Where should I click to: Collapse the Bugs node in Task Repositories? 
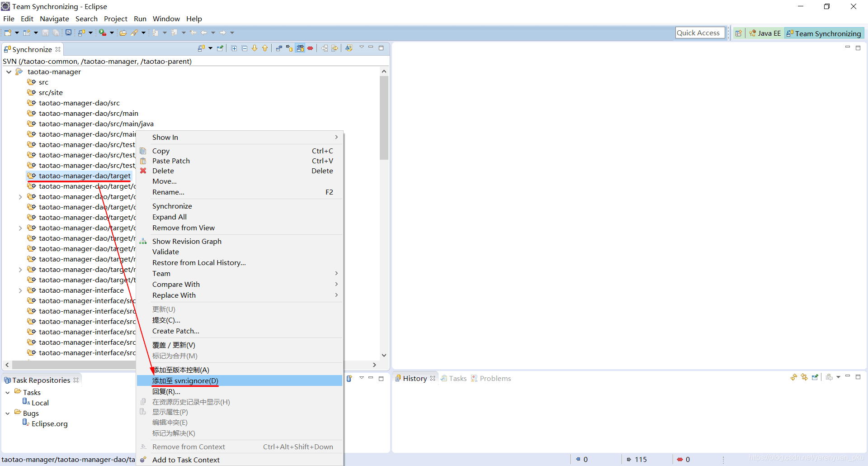[7, 414]
